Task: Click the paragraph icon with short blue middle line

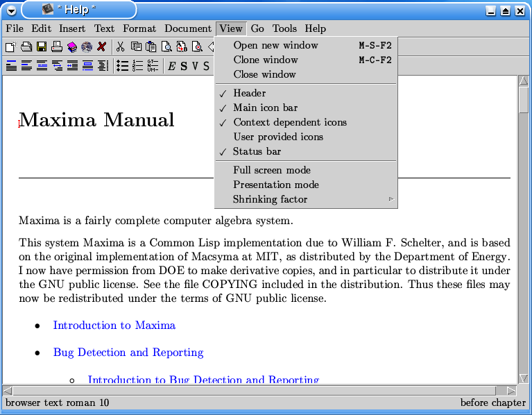Action: tap(26, 65)
